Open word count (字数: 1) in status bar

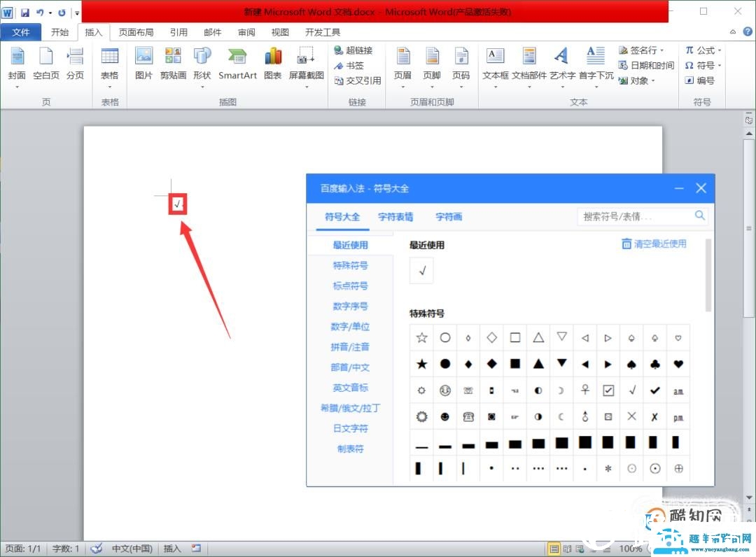pos(66,549)
